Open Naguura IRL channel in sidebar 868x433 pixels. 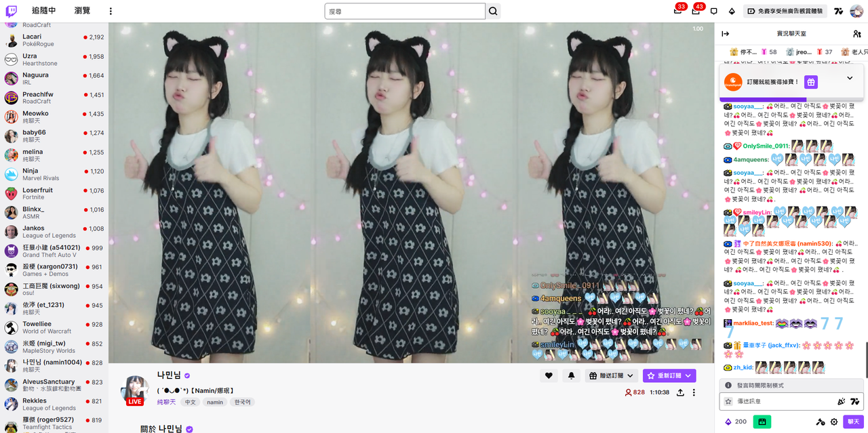pos(54,79)
